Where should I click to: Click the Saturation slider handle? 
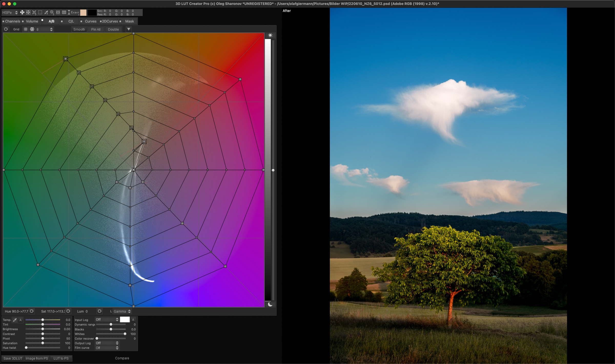[43, 343]
